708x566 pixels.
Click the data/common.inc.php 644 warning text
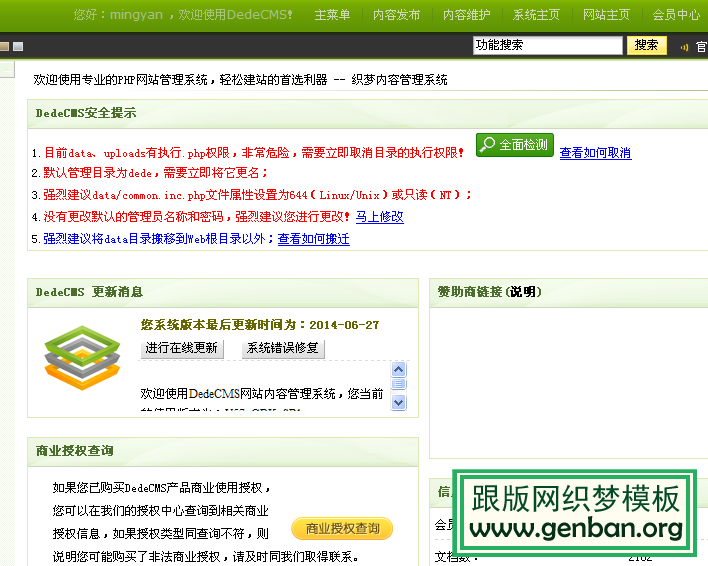257,195
